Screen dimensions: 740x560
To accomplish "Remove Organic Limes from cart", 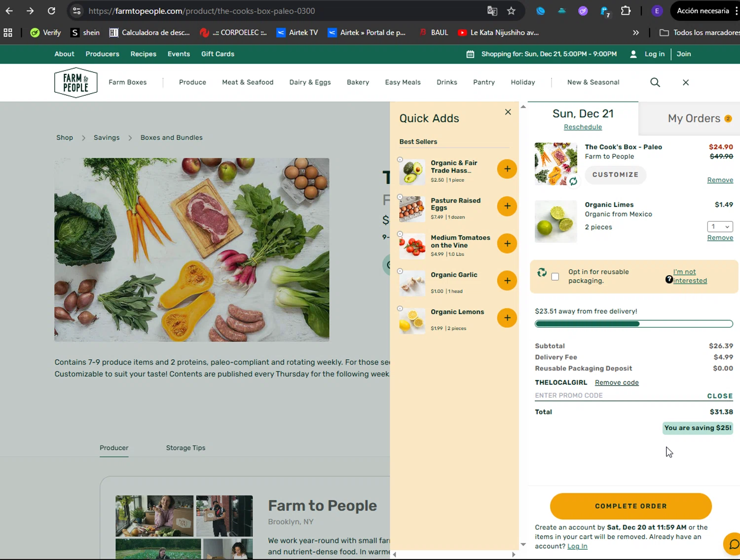I will click(x=720, y=238).
